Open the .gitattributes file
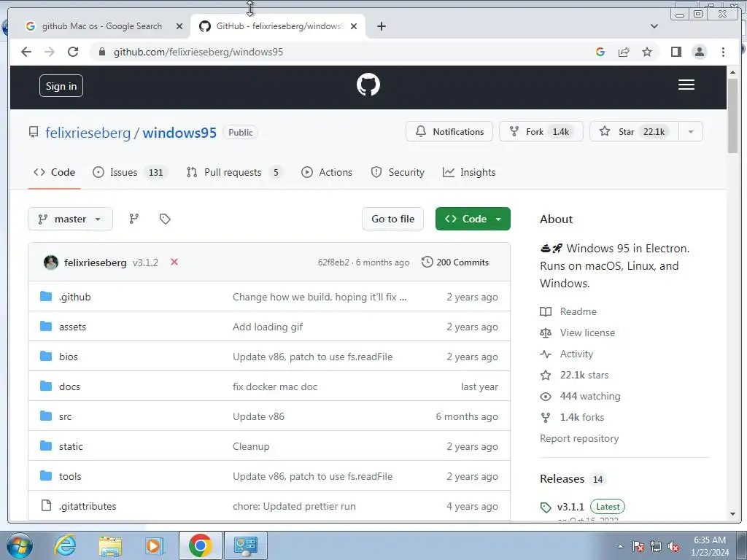Image resolution: width=747 pixels, height=560 pixels. pyautogui.click(x=88, y=507)
